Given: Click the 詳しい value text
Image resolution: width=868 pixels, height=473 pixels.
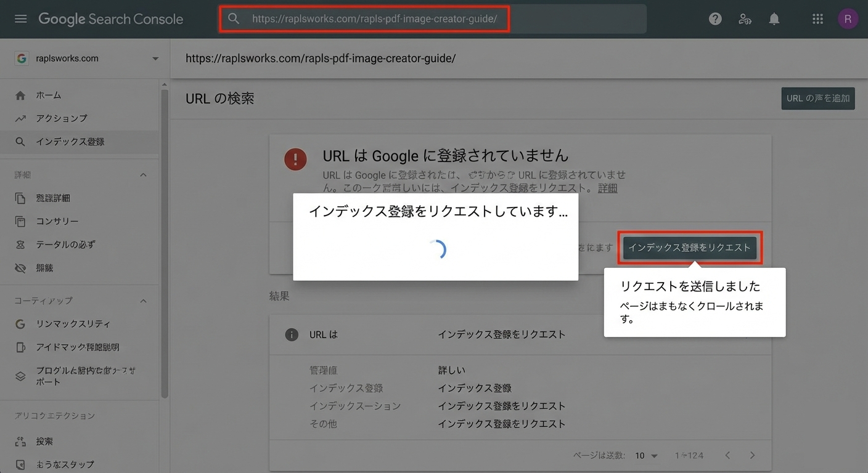Looking at the screenshot, I should [452, 371].
